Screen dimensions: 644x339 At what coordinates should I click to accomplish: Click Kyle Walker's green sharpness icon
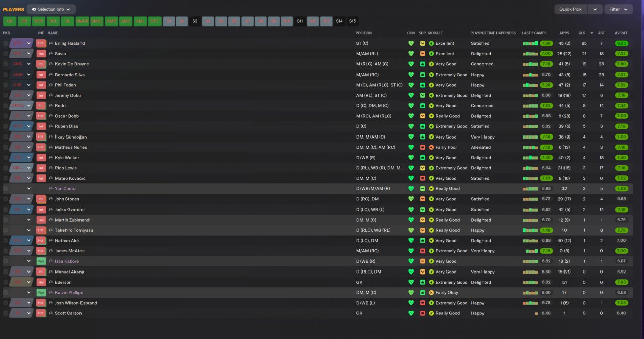click(x=423, y=158)
